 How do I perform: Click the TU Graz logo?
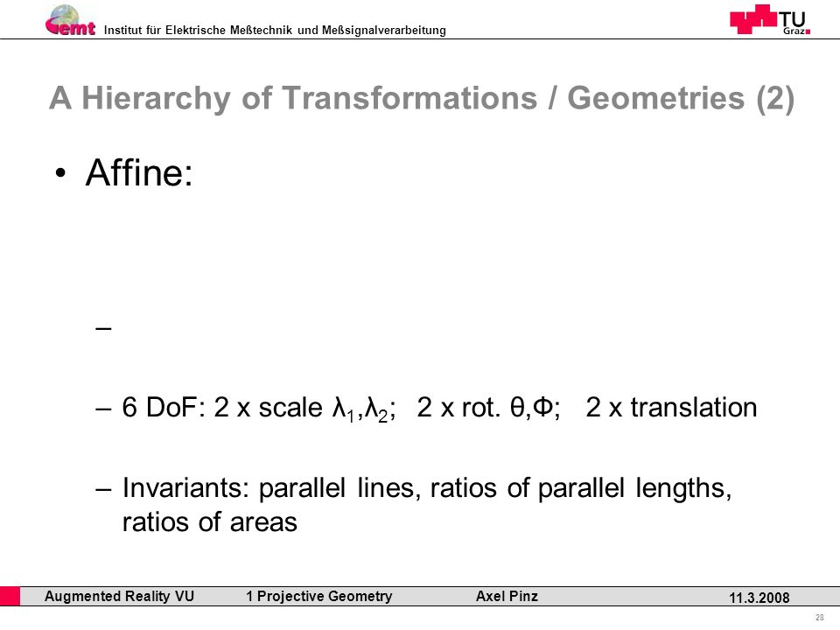(770, 20)
